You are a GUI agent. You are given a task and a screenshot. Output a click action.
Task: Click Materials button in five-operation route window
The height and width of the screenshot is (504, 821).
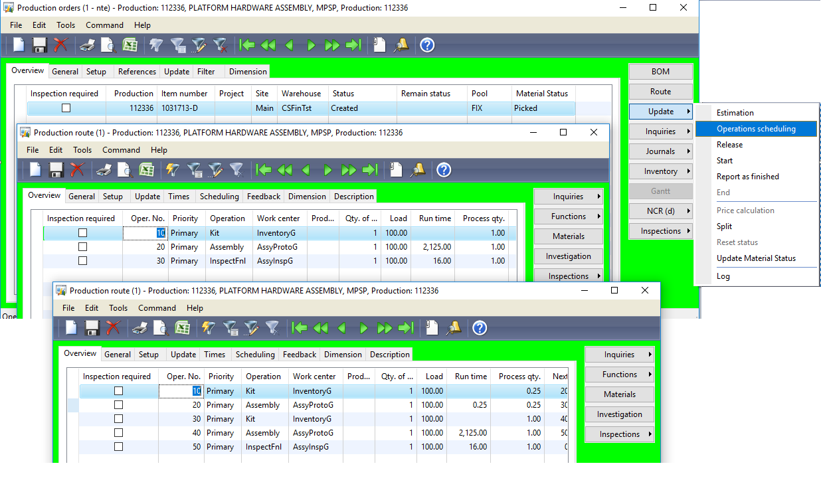(620, 394)
